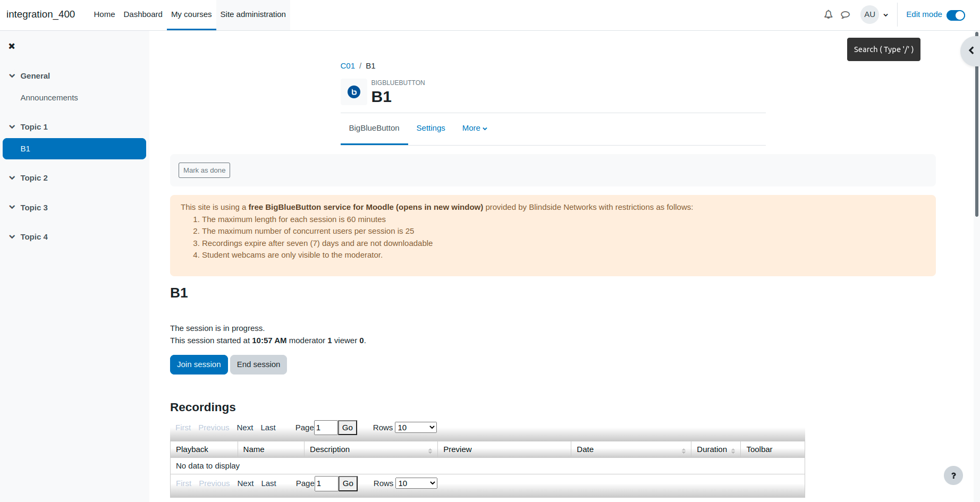980x502 pixels.
Task: Click the bottom Go button
Action: (x=348, y=483)
